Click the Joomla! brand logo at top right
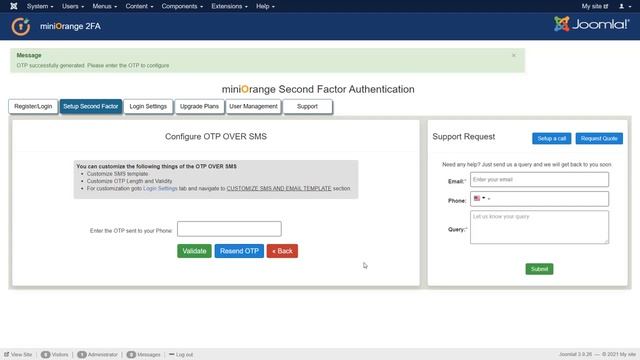This screenshot has height=360, width=640. pos(591,24)
